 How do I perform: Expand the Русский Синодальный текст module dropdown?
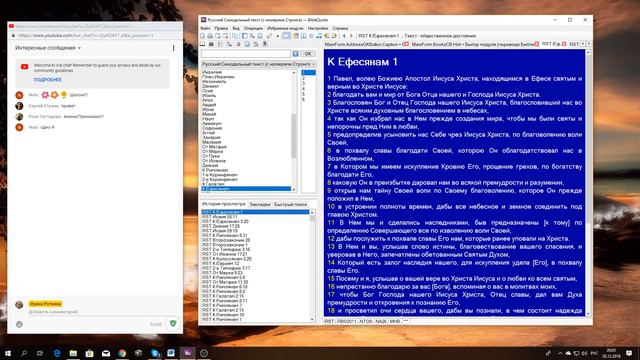click(313, 64)
